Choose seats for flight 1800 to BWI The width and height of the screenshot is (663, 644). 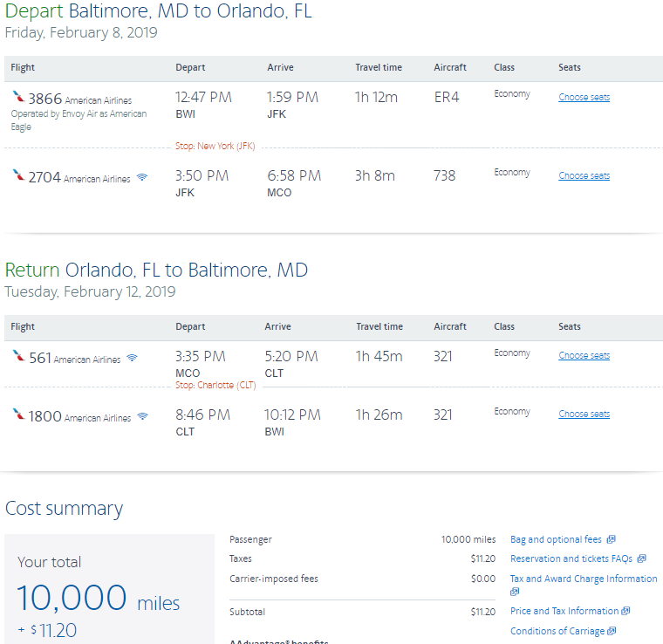584,414
